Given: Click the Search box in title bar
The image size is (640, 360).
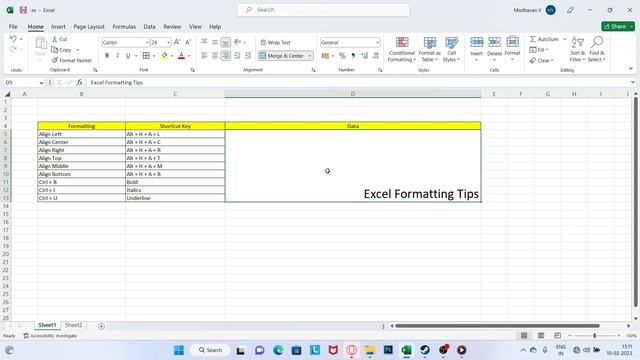Looking at the screenshot, I should [x=323, y=10].
